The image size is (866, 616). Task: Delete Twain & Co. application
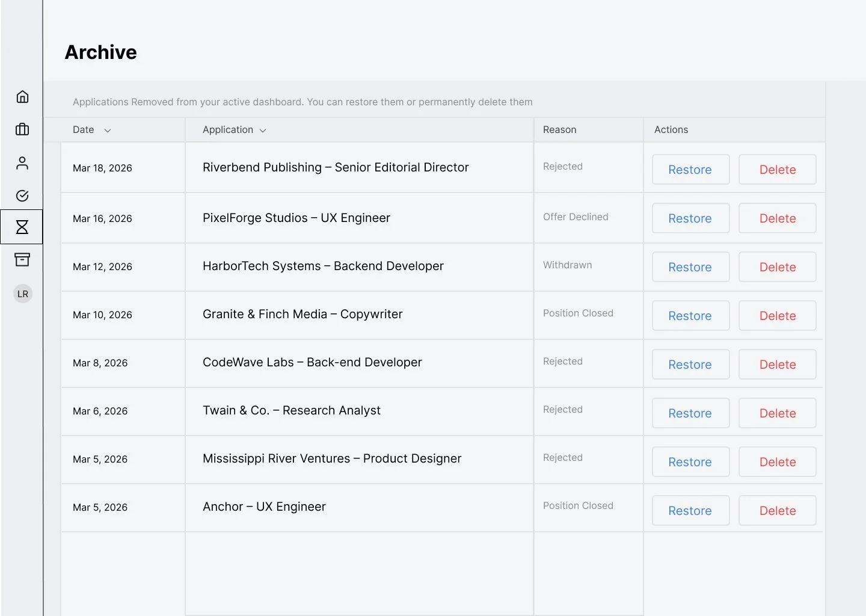coord(777,413)
